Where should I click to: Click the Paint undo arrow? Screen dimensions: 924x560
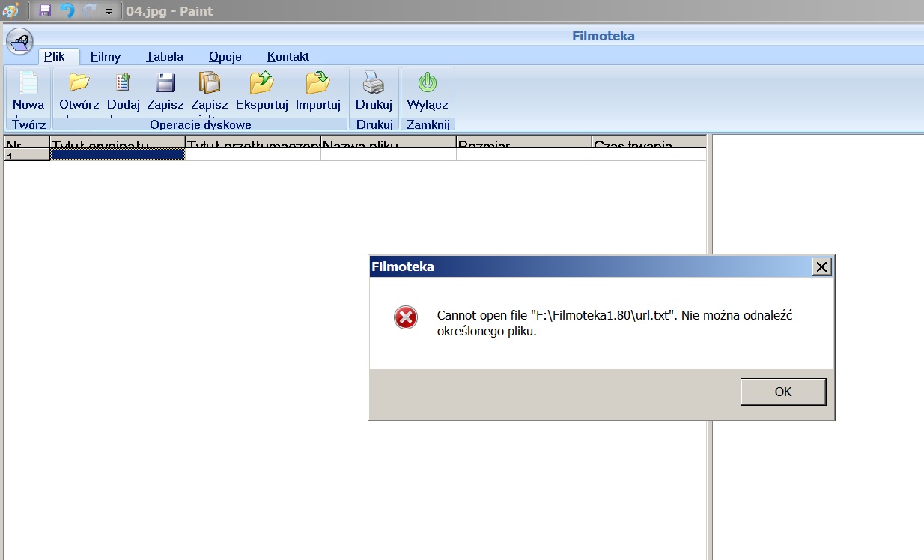[x=67, y=10]
